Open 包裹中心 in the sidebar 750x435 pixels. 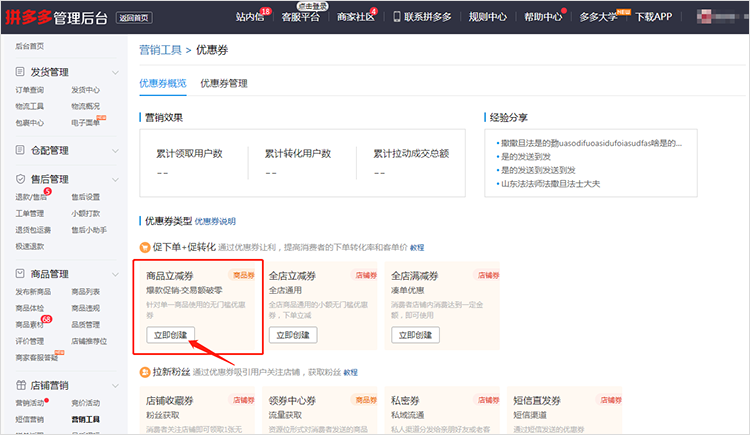[30, 123]
